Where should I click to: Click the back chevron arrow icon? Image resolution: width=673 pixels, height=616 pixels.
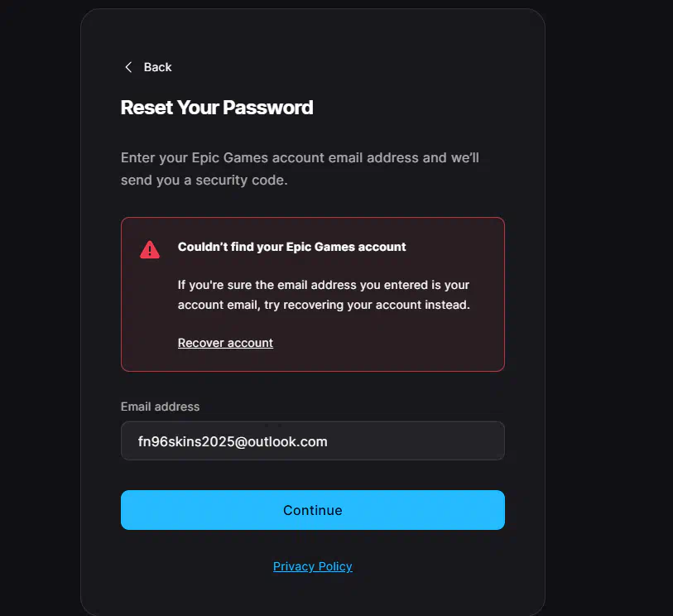[x=128, y=67]
